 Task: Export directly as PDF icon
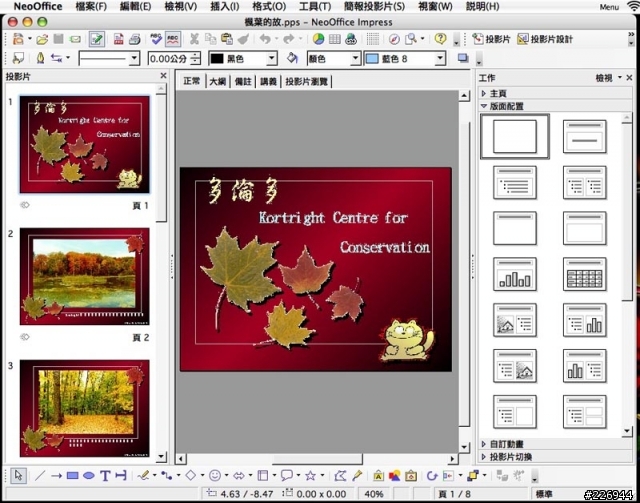tap(119, 39)
